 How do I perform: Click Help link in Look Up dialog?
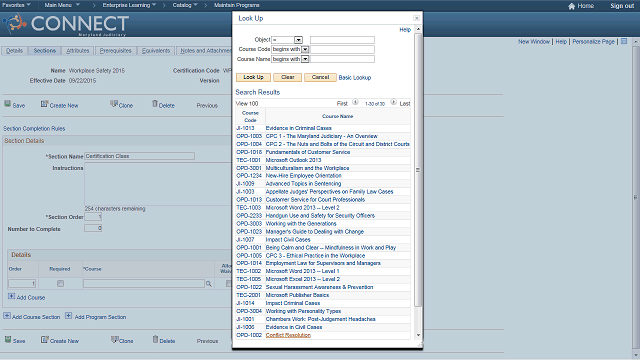405,30
